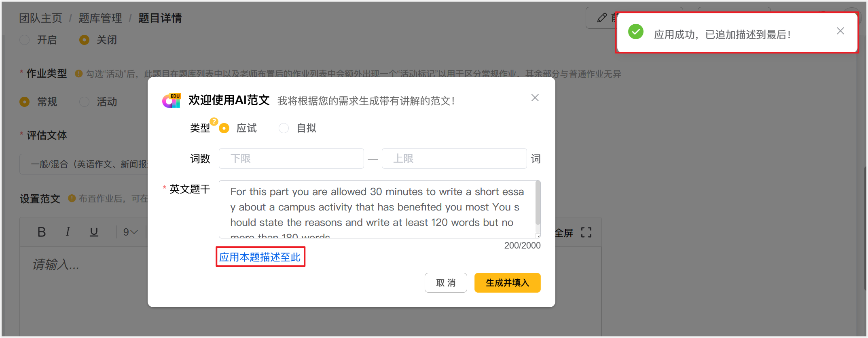Click the 生成并填入 button

tap(507, 283)
